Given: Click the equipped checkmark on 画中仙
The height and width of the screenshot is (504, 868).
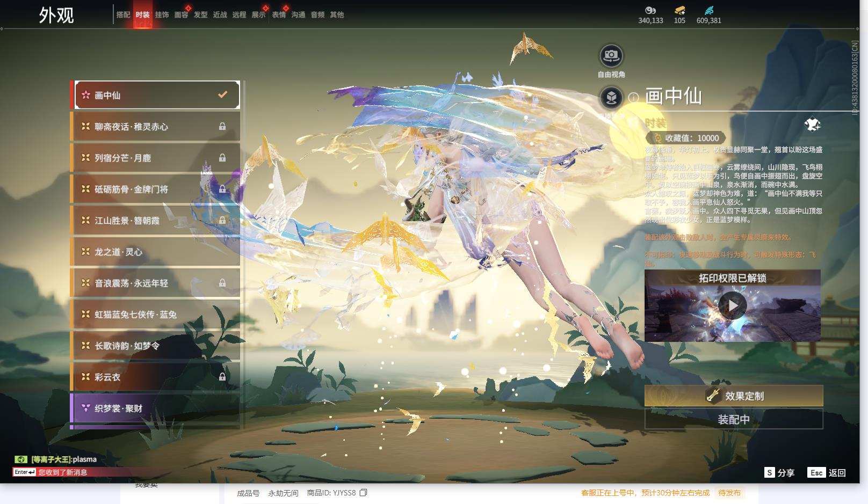Looking at the screenshot, I should click(x=222, y=95).
